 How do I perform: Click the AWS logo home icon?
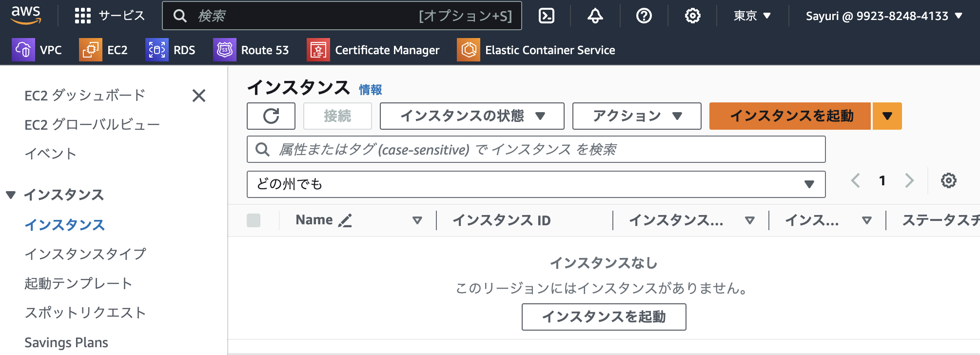tap(26, 16)
